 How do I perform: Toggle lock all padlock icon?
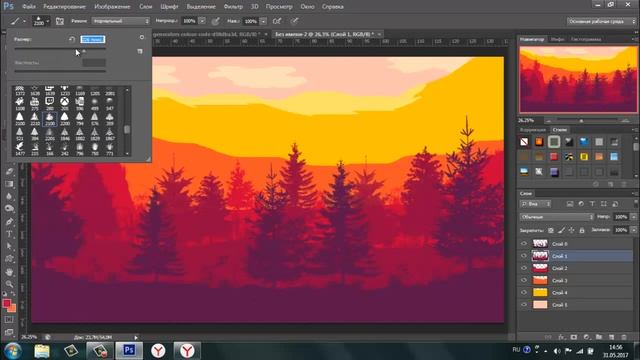pos(582,230)
